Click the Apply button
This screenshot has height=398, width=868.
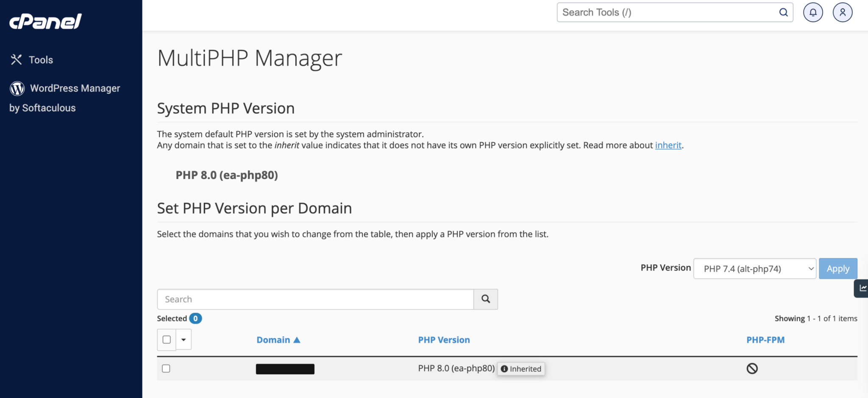838,268
